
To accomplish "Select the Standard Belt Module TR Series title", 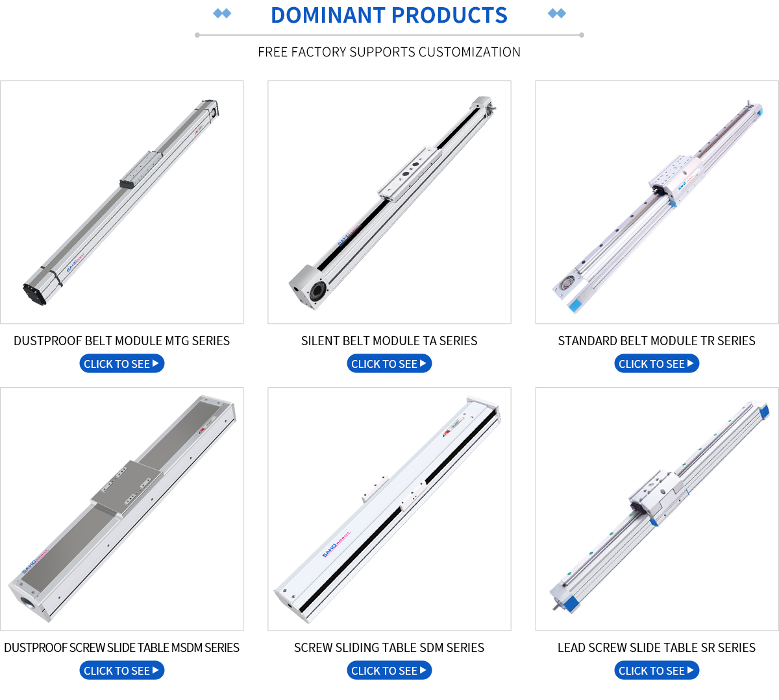I will 657,341.
